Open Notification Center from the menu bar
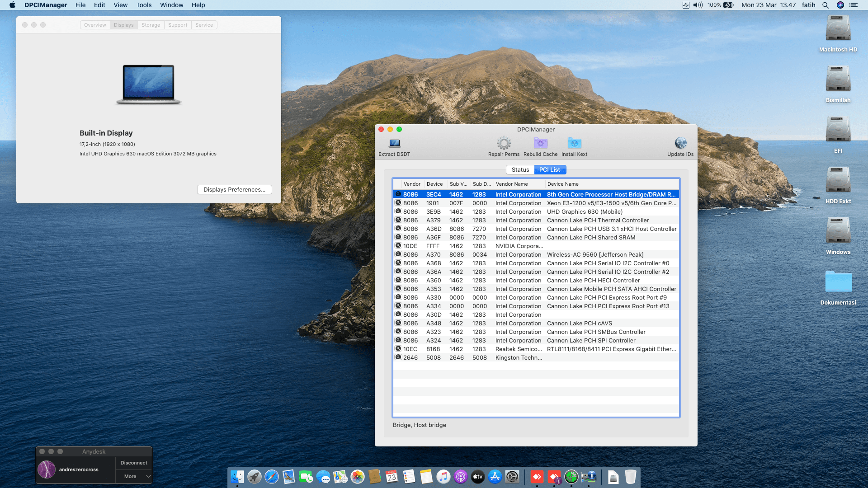This screenshot has width=868, height=488. [854, 5]
